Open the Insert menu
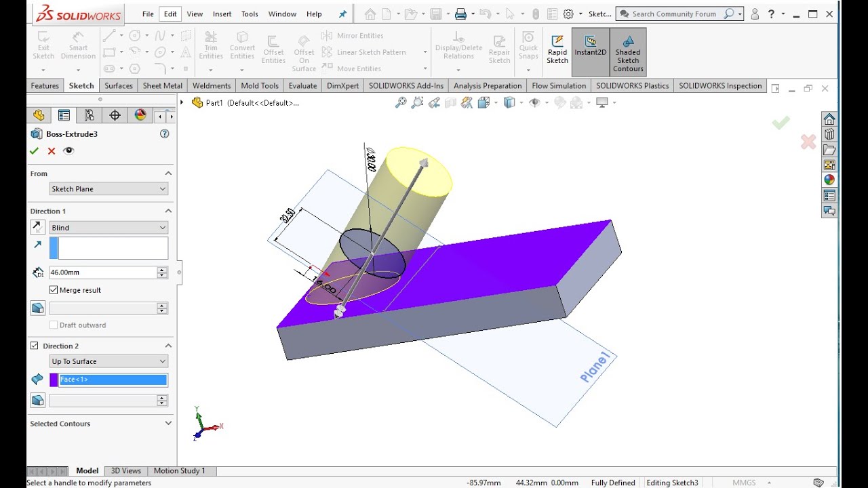This screenshot has height=488, width=868. (222, 14)
